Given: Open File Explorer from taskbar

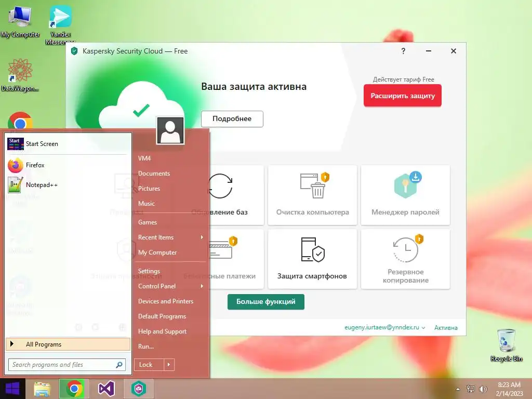Looking at the screenshot, I should click(42, 389).
